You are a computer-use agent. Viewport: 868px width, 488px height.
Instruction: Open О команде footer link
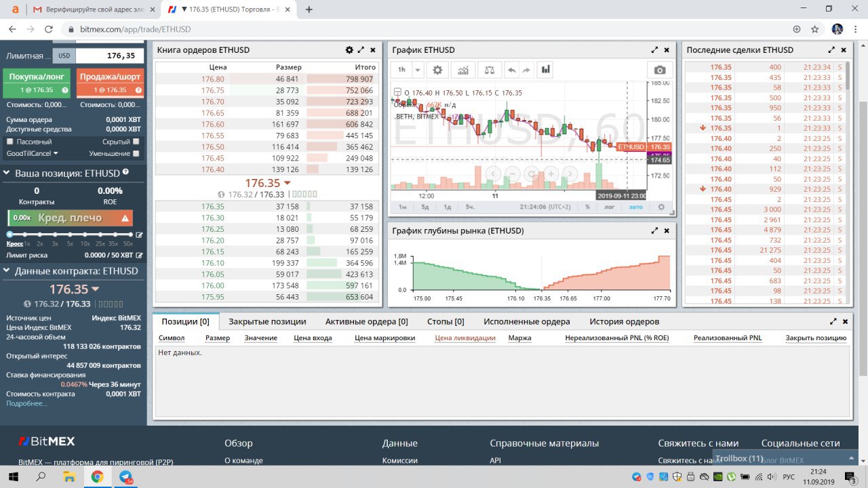tap(243, 460)
